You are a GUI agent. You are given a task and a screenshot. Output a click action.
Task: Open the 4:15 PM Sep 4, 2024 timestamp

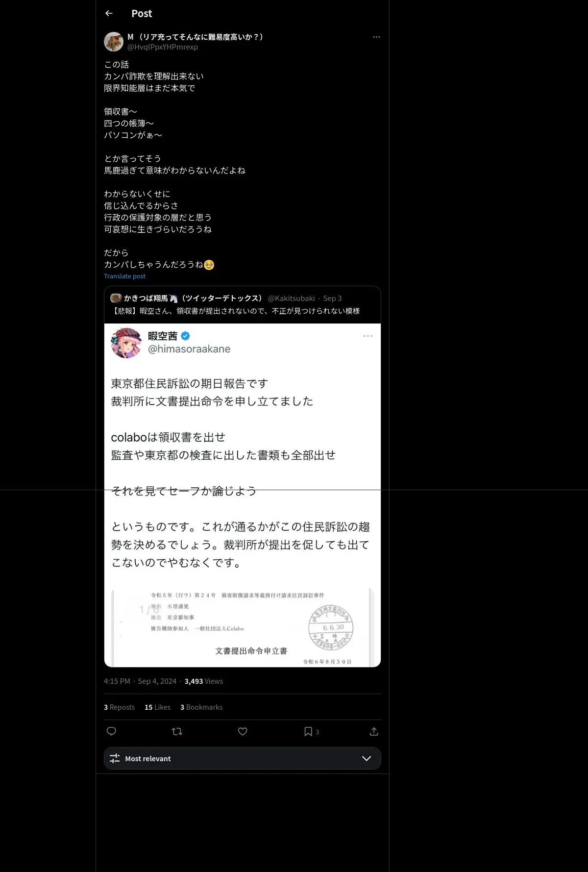tap(140, 681)
